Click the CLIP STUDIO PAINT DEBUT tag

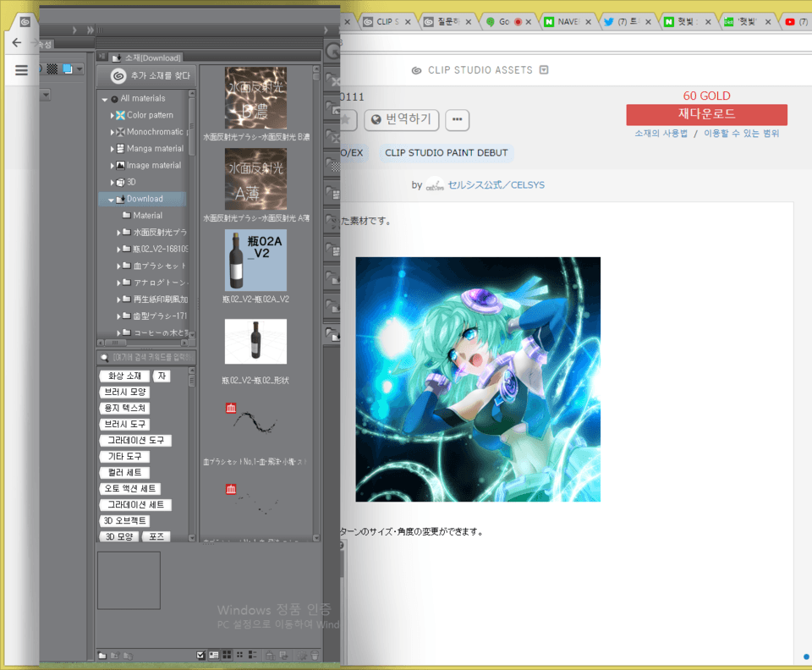click(x=446, y=153)
